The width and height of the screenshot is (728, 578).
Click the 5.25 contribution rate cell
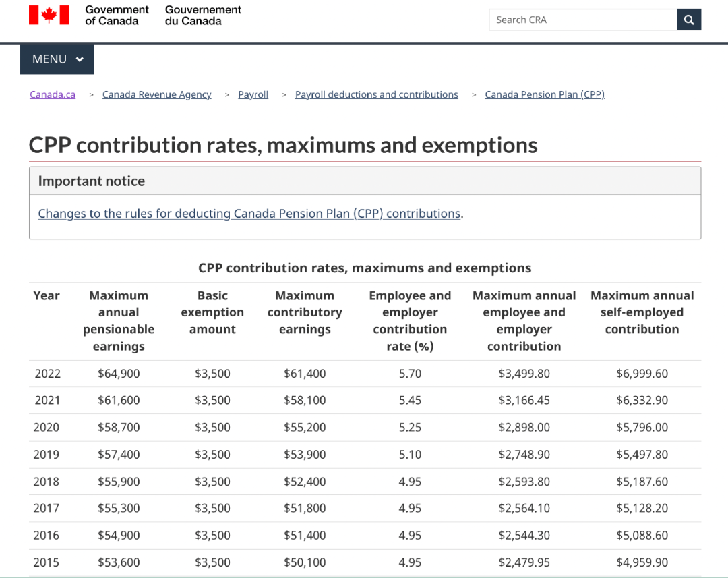coord(410,427)
